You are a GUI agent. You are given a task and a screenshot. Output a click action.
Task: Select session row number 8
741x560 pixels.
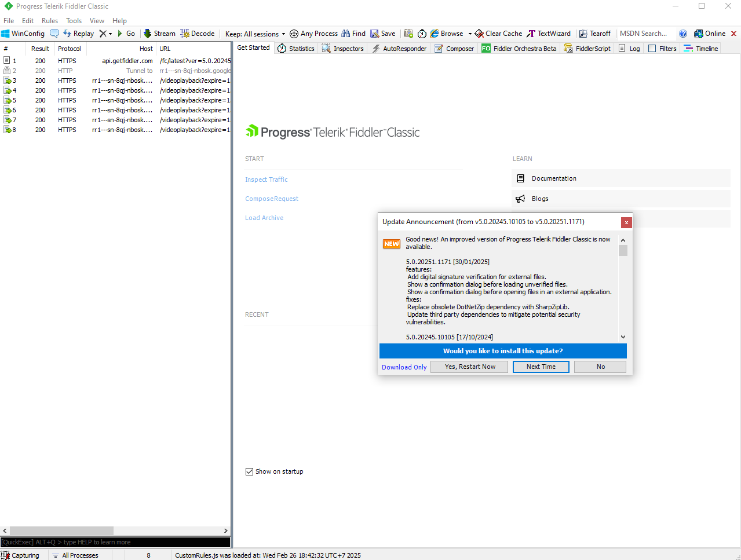pyautogui.click(x=116, y=130)
